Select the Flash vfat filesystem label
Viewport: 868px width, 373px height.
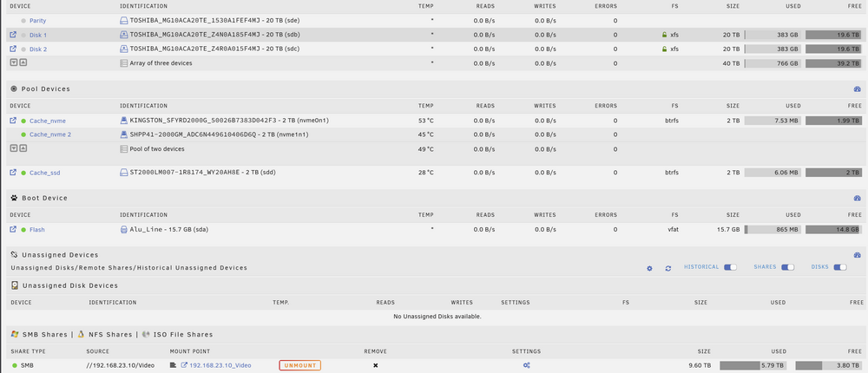coord(674,230)
